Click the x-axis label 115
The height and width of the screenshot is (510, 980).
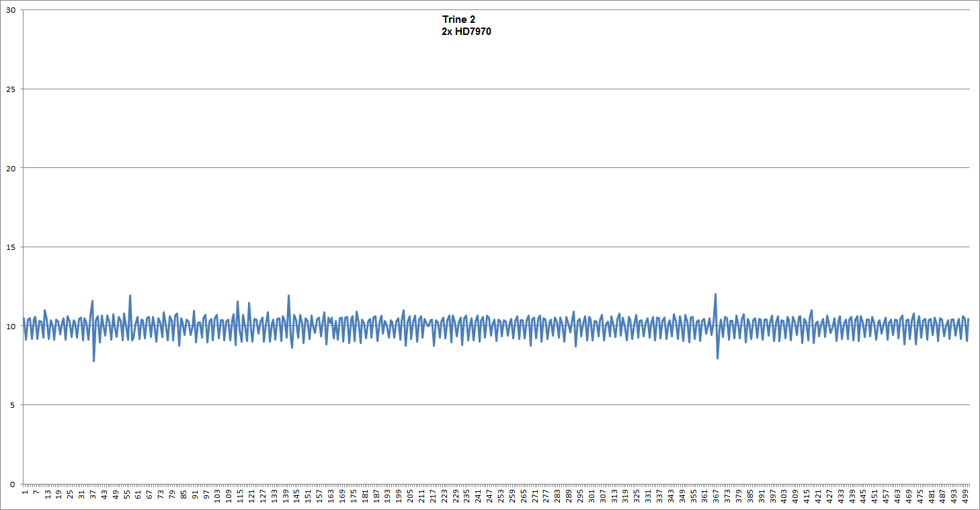pyautogui.click(x=240, y=497)
